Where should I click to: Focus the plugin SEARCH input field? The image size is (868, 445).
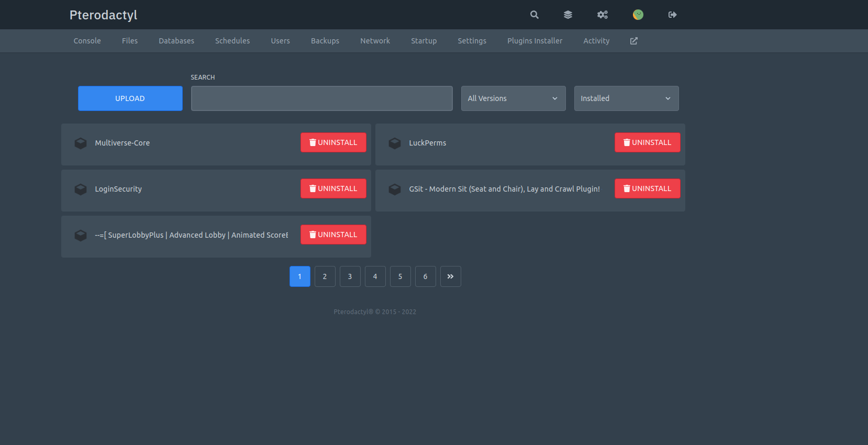coord(322,98)
